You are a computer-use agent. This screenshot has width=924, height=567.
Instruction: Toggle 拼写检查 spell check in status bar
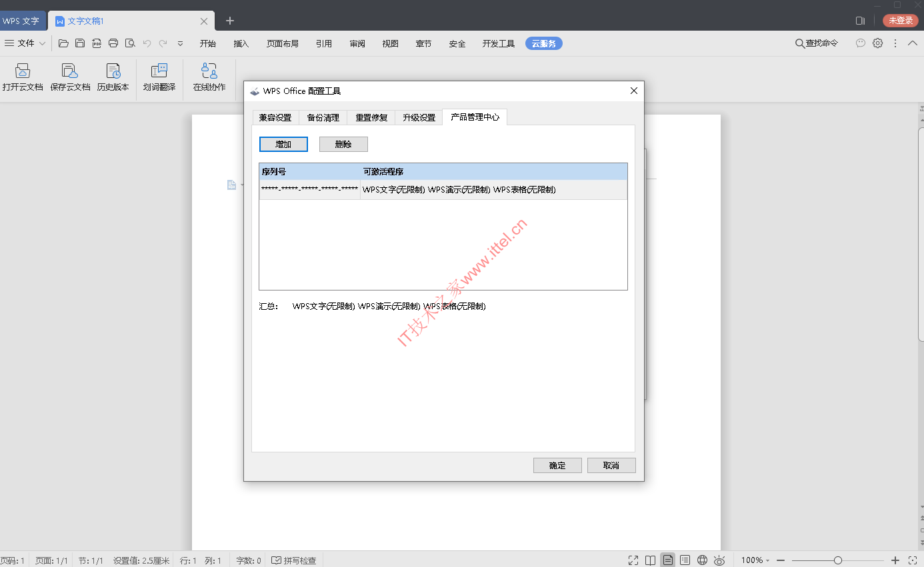[294, 560]
